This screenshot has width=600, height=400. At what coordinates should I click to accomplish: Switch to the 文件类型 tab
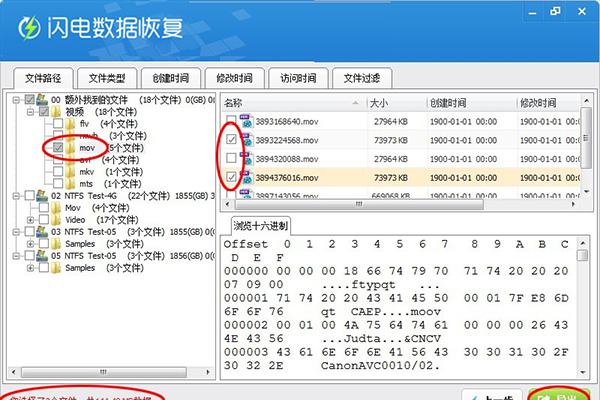[107, 78]
